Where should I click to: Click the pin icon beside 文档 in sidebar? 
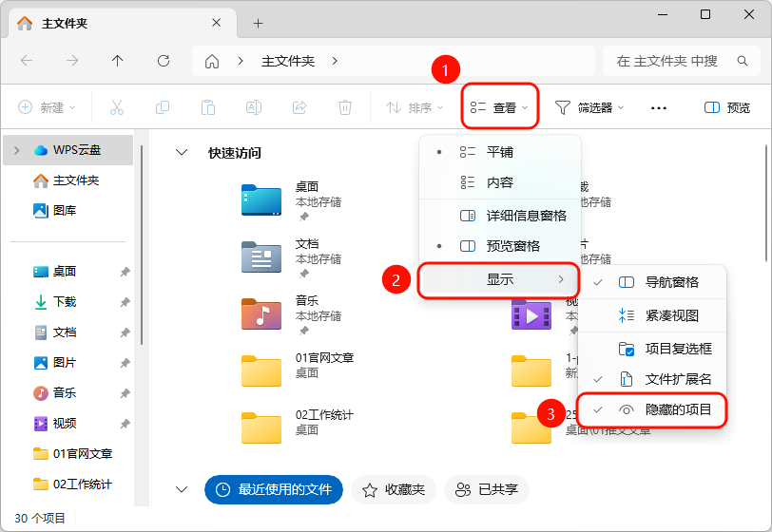coord(125,332)
